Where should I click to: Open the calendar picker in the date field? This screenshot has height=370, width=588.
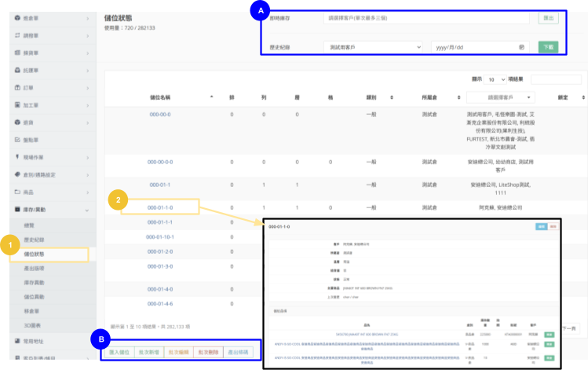click(x=521, y=47)
